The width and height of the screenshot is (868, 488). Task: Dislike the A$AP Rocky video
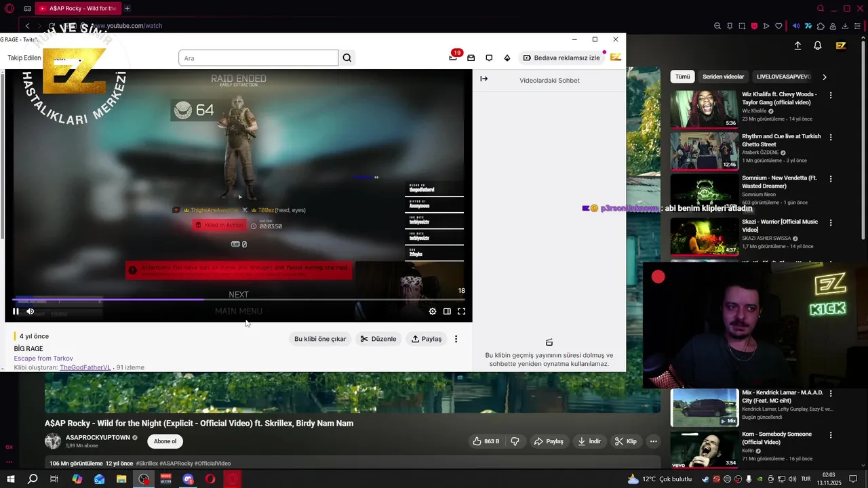[x=515, y=441]
